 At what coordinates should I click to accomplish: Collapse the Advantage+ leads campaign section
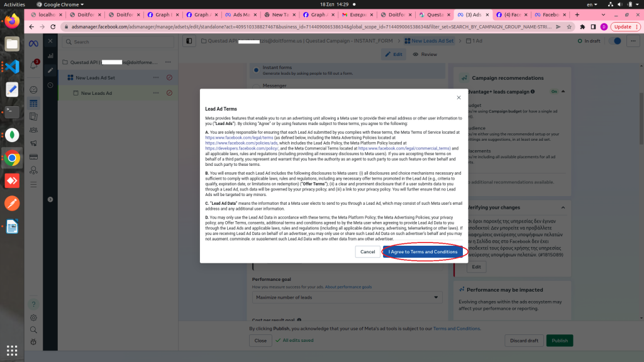tap(563, 91)
